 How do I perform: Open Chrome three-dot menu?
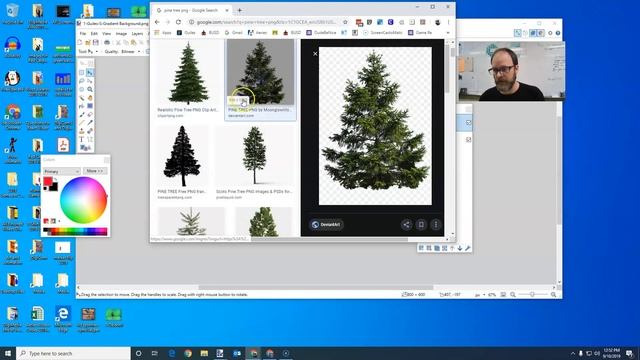448,22
